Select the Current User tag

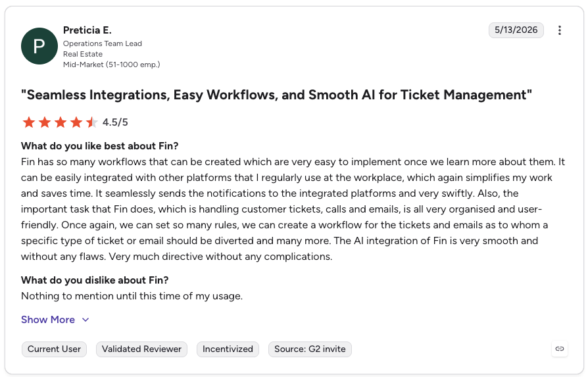tap(54, 349)
